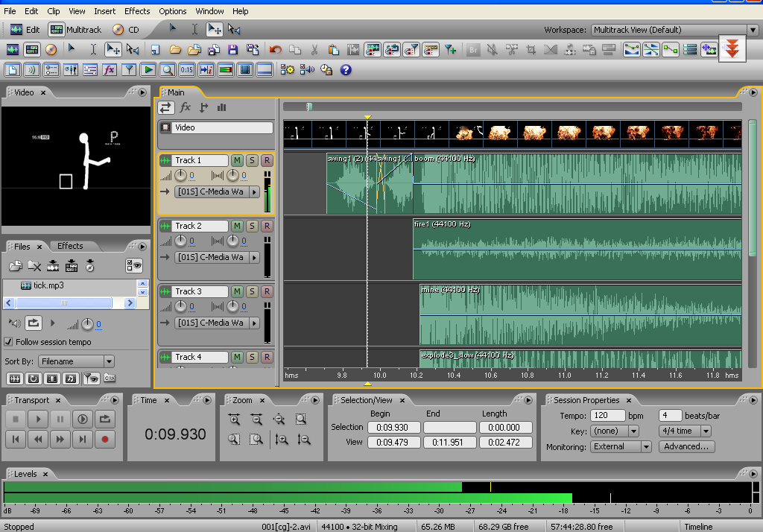The width and height of the screenshot is (763, 532).
Task: Solo Track 2
Action: (x=252, y=226)
